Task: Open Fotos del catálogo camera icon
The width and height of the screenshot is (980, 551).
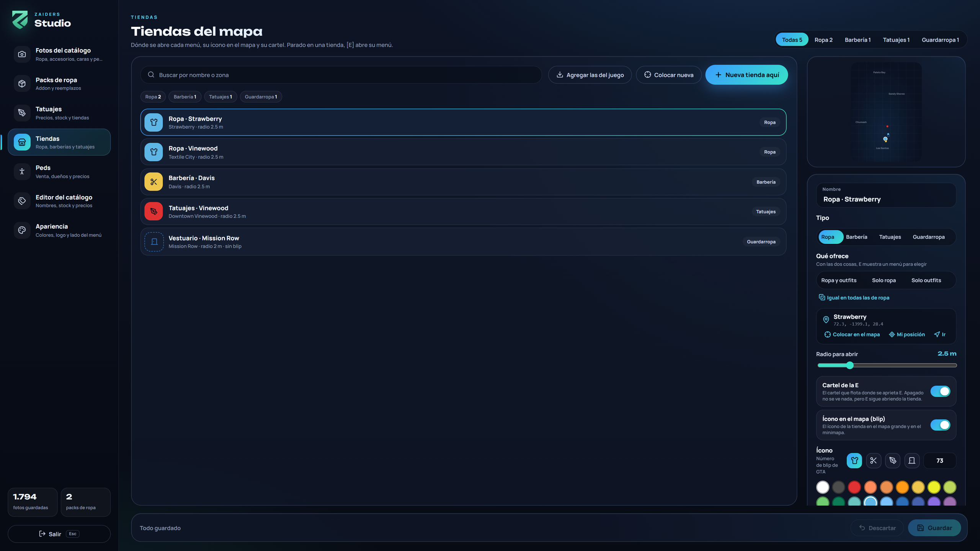Action: (x=22, y=54)
